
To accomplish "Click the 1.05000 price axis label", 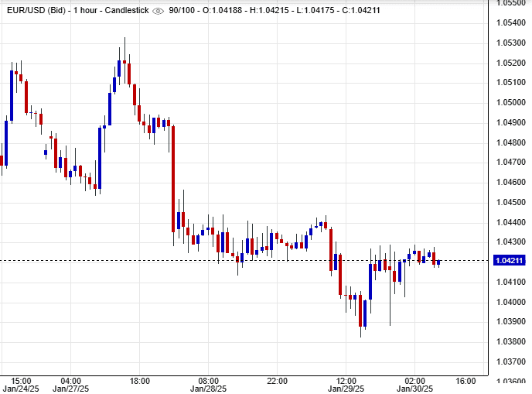I will pos(511,103).
